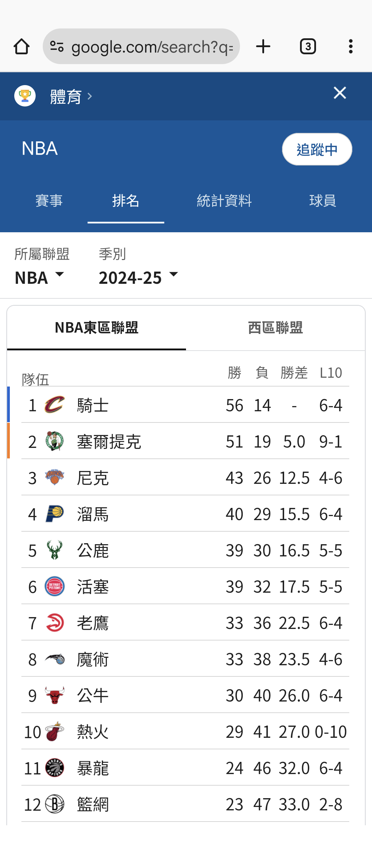Open the Chrome three-dot menu

(x=351, y=46)
